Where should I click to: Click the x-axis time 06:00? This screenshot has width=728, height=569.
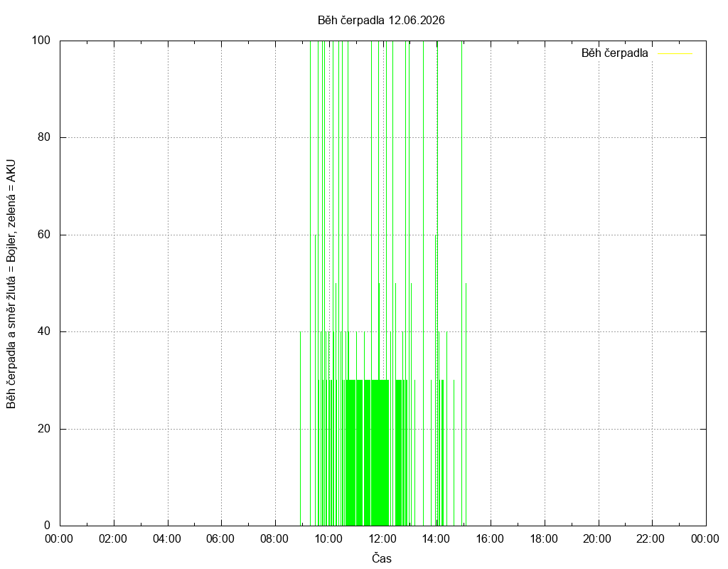click(x=220, y=539)
